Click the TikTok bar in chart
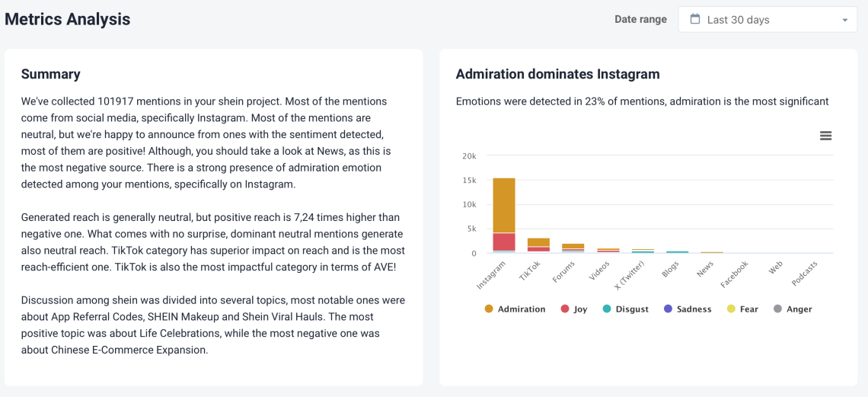868x397 pixels. (x=538, y=245)
